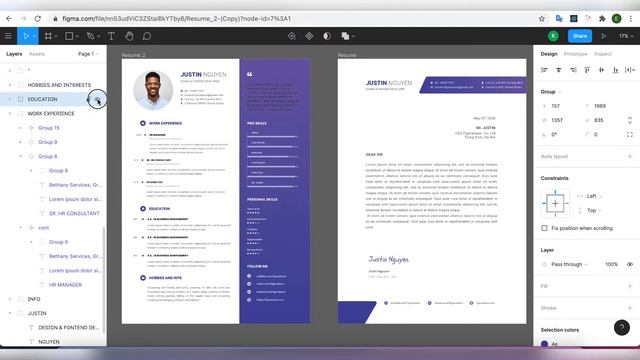Click the layer opacity 100% field

[x=611, y=264]
